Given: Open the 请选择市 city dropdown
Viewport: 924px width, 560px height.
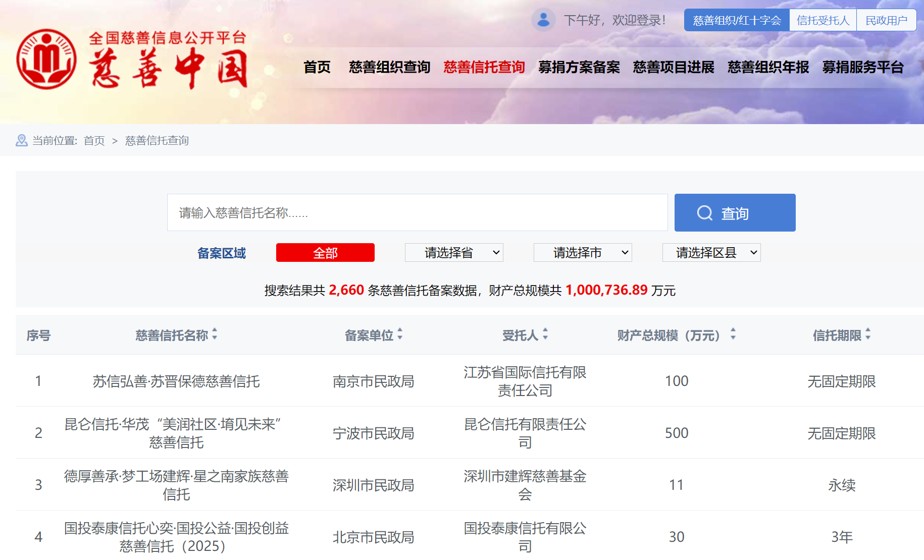Looking at the screenshot, I should coord(583,253).
